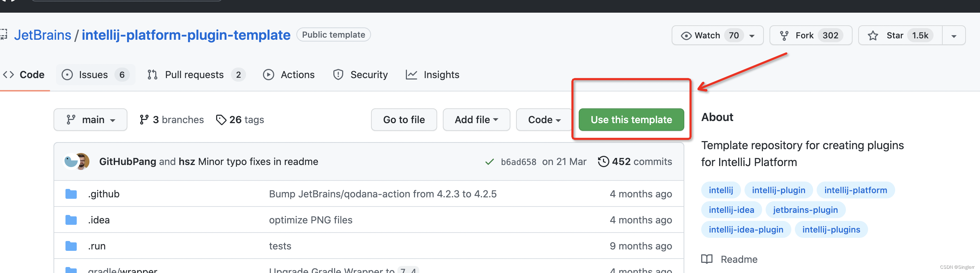Click the Go to file button
The width and height of the screenshot is (980, 273).
(x=404, y=120)
